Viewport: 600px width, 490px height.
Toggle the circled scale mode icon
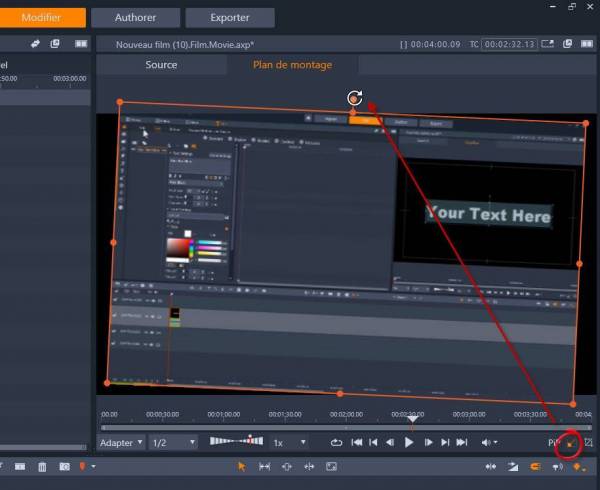[570, 443]
